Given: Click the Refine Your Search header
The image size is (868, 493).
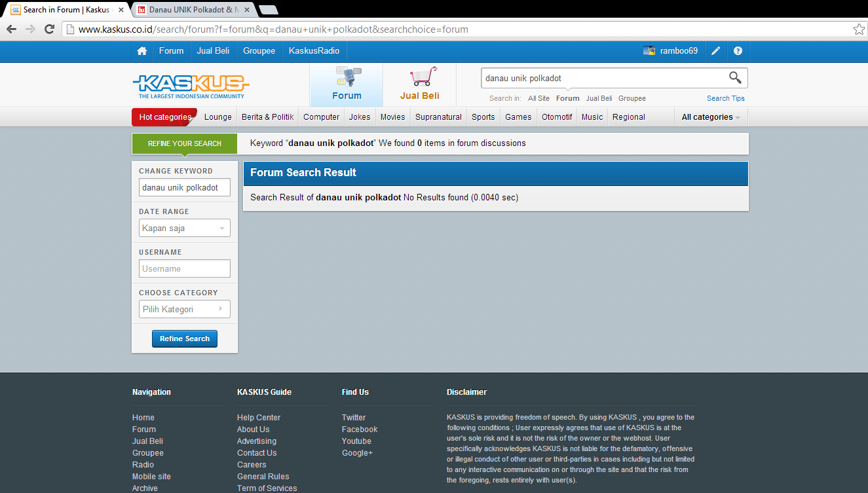Looking at the screenshot, I should (184, 143).
